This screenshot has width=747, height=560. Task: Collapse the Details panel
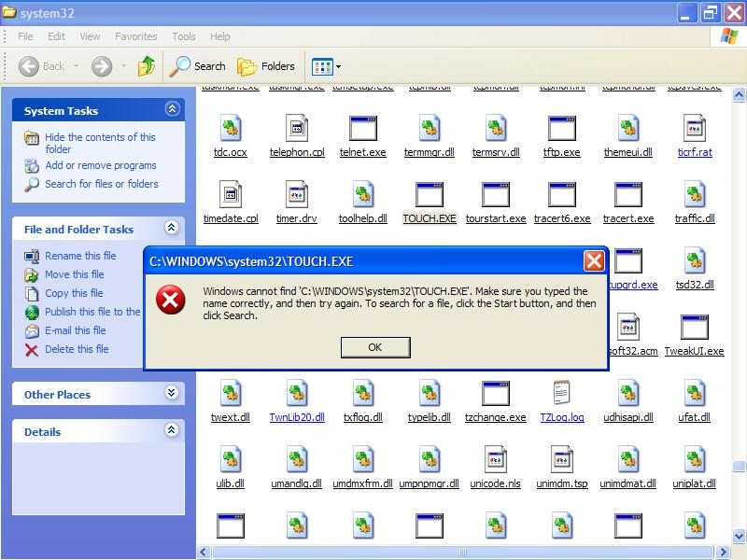[172, 430]
